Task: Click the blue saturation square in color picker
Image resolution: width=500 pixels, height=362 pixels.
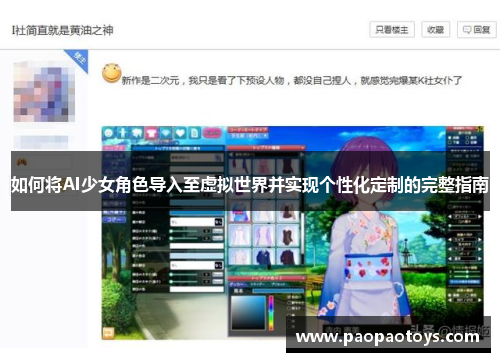Action: coord(249,313)
